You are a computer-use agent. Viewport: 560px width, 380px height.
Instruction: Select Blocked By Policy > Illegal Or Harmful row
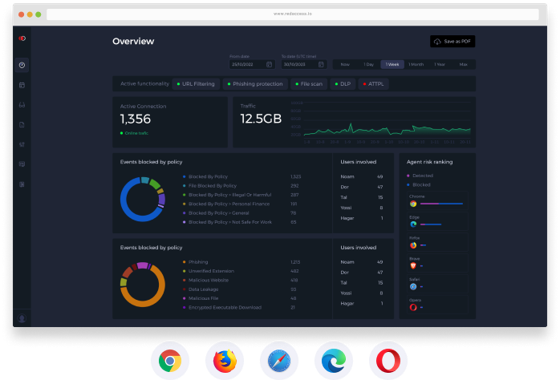242,195
